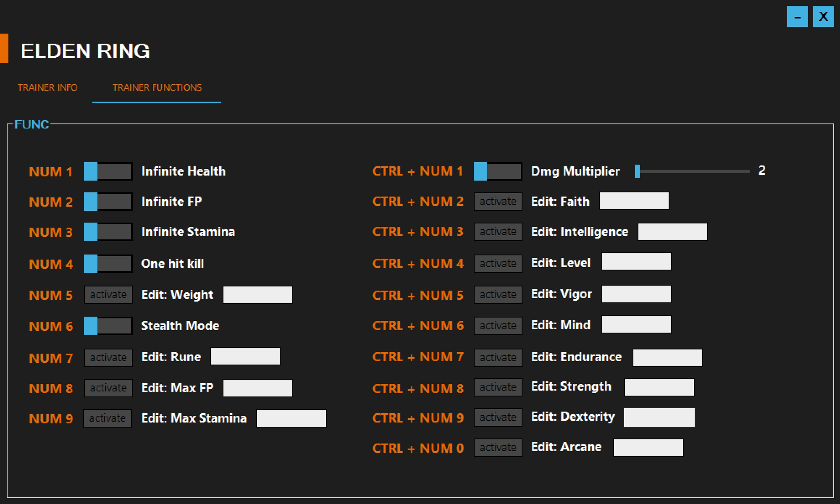Click the Edit: Faith input field

[x=634, y=201]
